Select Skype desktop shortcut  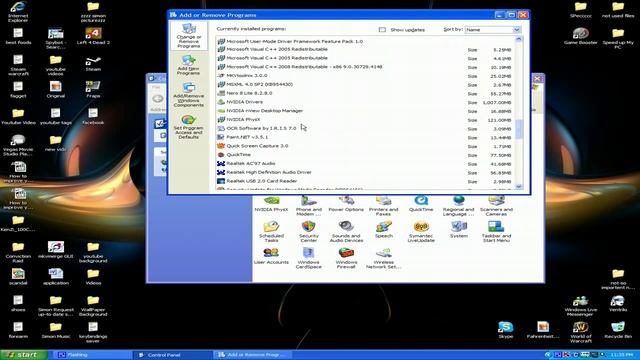506,330
